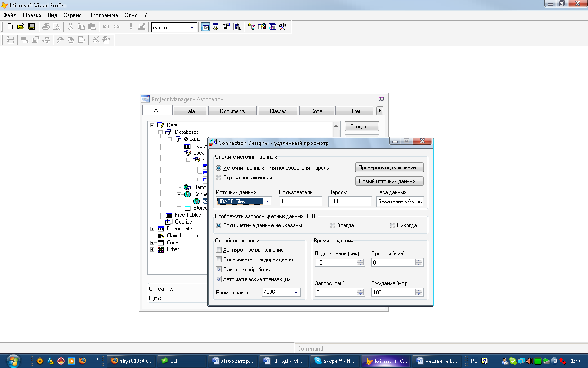Expand the Tables node in tree

coord(179,146)
